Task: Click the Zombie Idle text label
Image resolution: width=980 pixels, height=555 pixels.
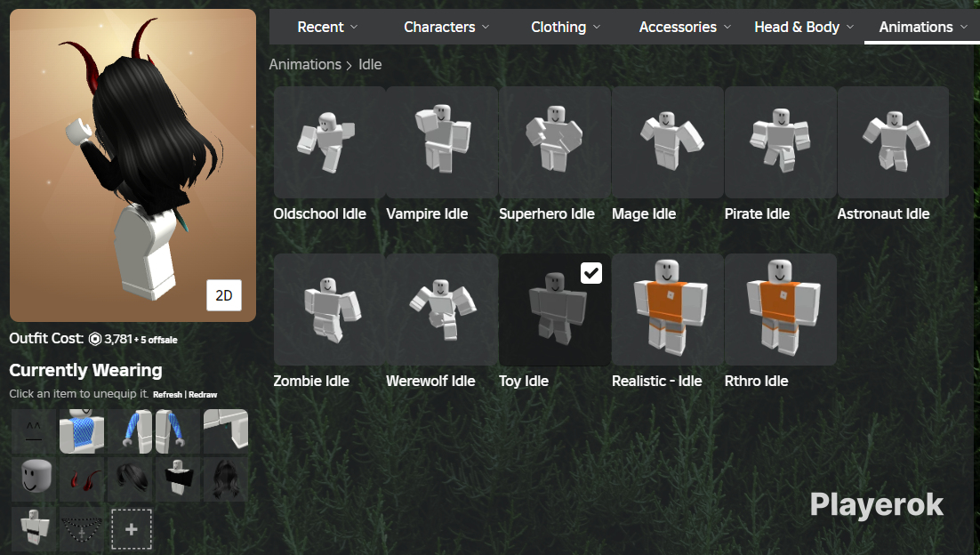Action: pos(311,381)
